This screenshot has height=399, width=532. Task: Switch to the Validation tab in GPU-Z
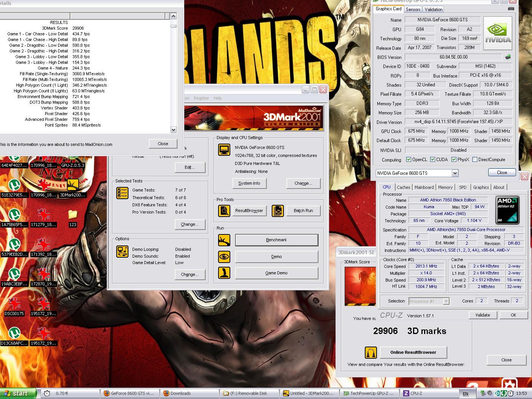433,9
